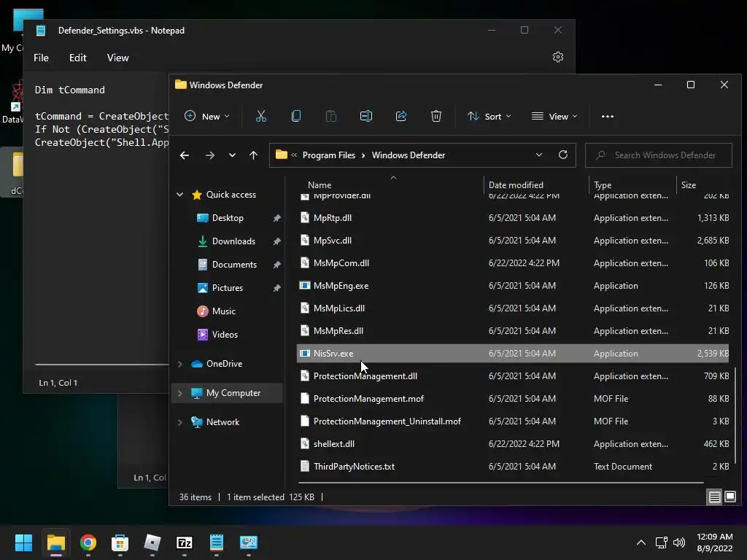The height and width of the screenshot is (560, 747).
Task: Open Notepad Edit menu
Action: [77, 58]
